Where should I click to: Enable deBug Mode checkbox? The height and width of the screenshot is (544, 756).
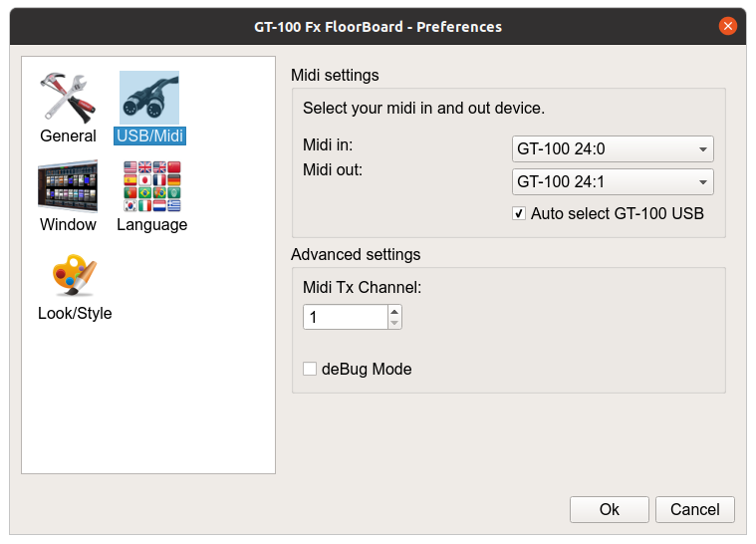[x=310, y=370]
